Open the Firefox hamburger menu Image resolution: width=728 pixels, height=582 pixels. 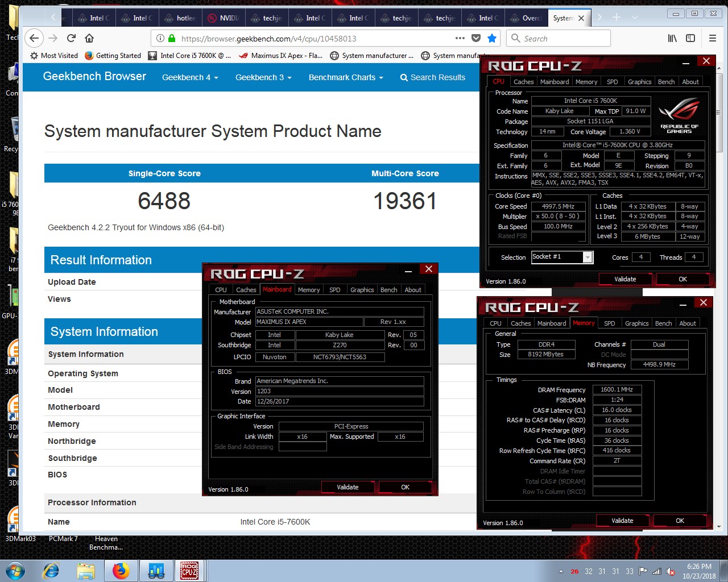(713, 38)
